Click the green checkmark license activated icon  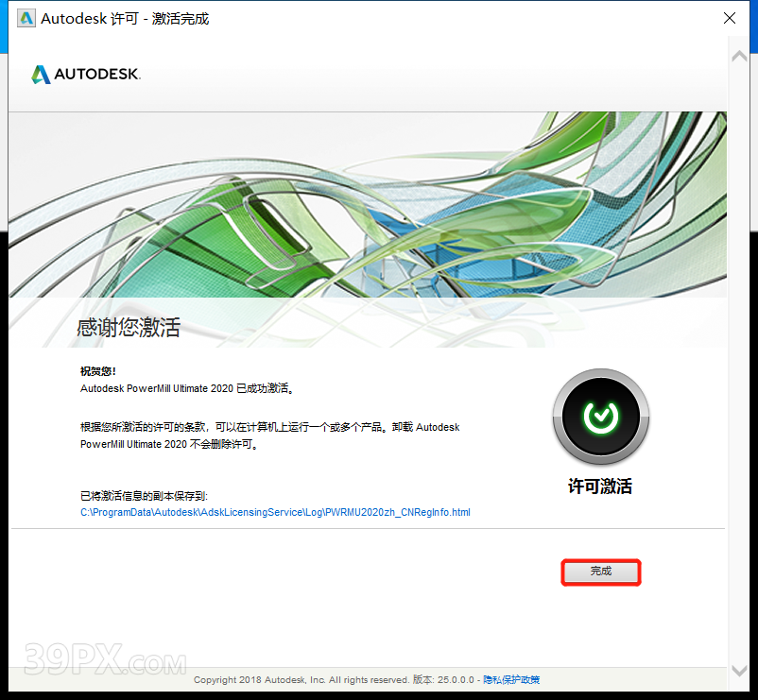tap(601, 417)
